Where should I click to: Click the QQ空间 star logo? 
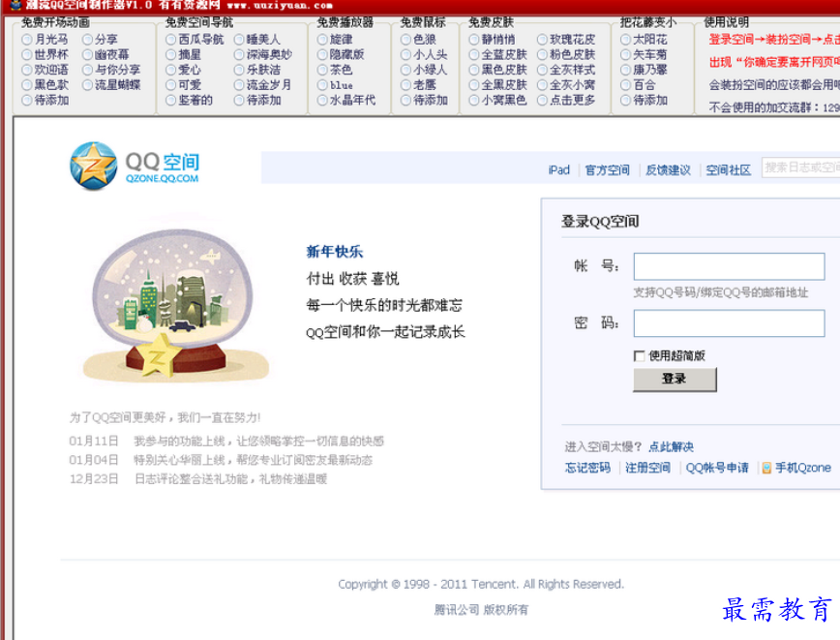coord(93,167)
